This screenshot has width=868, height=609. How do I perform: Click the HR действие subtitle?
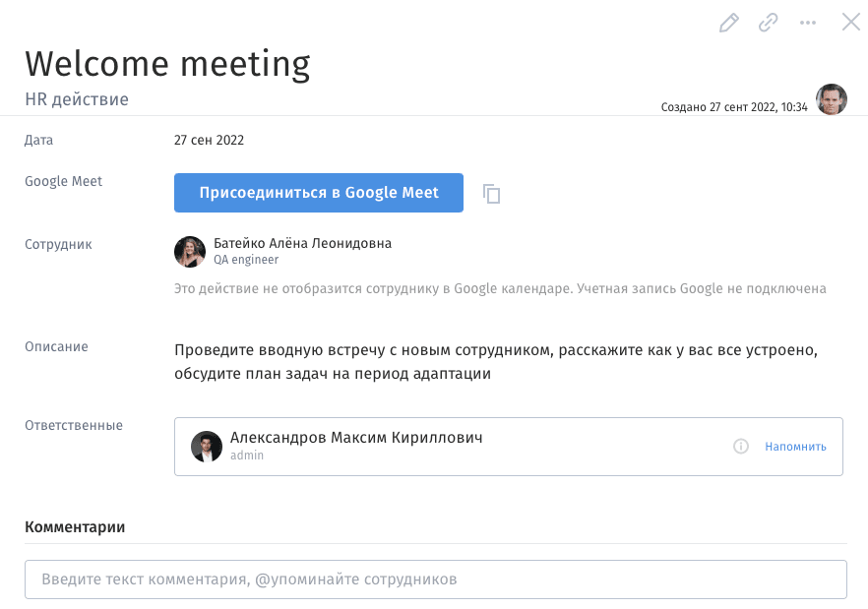click(77, 99)
